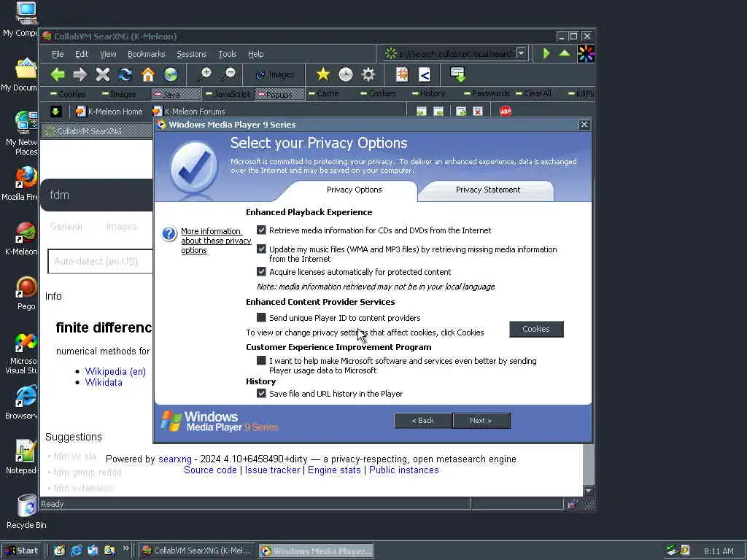Open the Wikidata link

pyautogui.click(x=104, y=382)
